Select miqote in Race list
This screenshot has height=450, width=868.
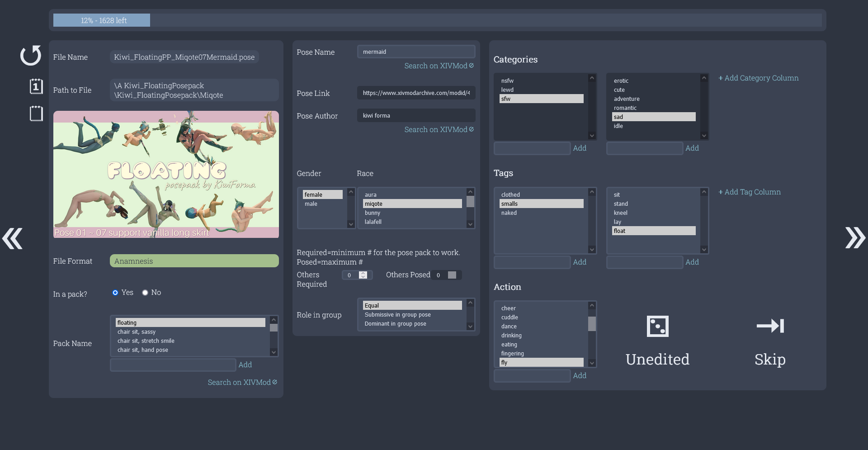[412, 204]
